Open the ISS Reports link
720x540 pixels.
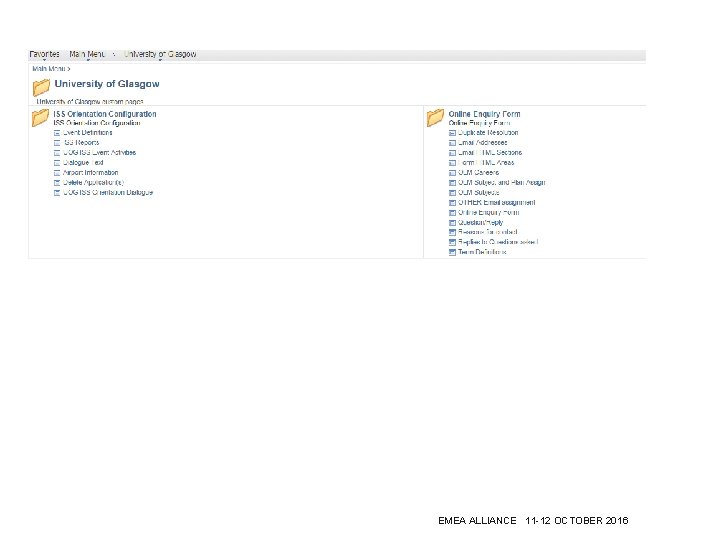[x=81, y=143]
